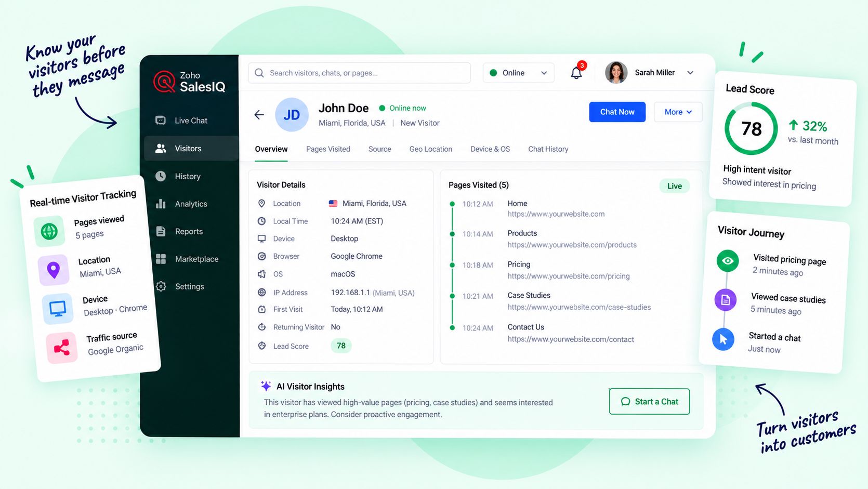
Task: Click the Browser icon in Visitor Details
Action: (x=262, y=256)
